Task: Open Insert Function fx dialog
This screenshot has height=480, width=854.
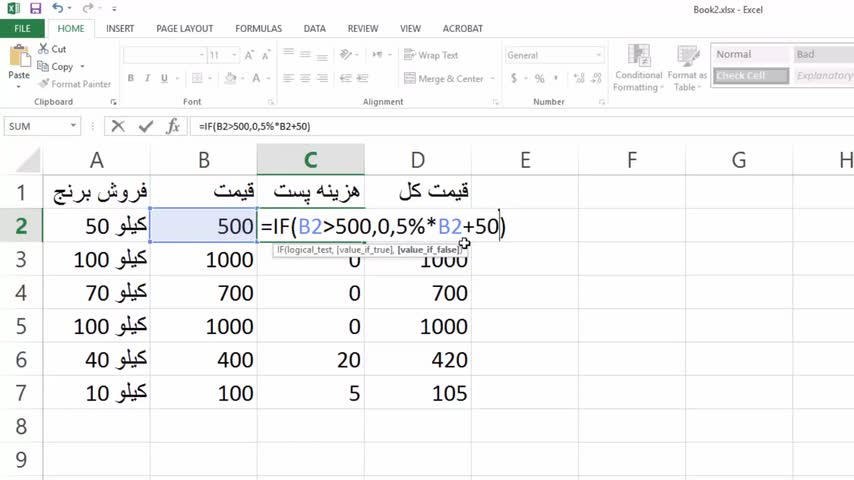Action: pyautogui.click(x=173, y=126)
